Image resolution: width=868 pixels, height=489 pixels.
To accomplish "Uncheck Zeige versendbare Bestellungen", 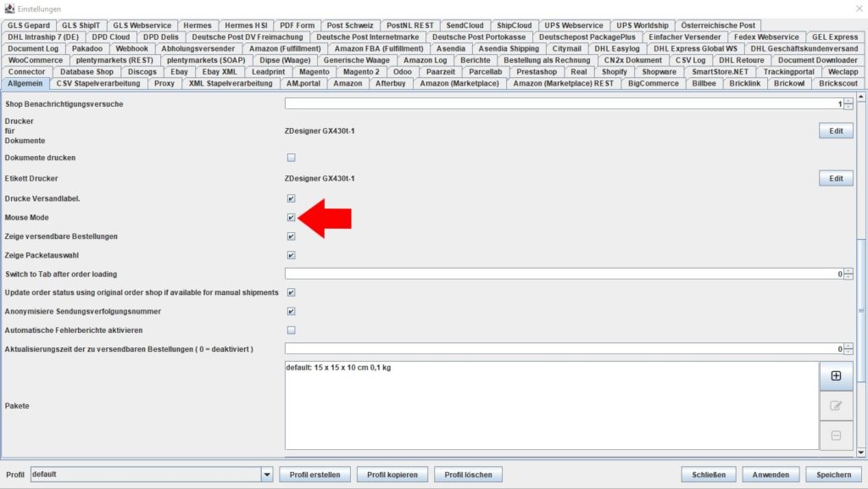I will point(292,236).
